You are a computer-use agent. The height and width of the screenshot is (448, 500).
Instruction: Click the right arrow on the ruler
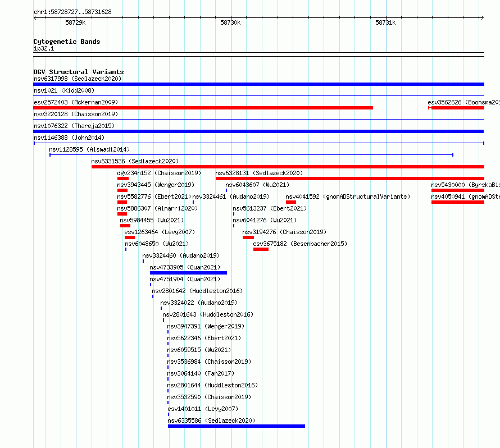[x=482, y=18]
